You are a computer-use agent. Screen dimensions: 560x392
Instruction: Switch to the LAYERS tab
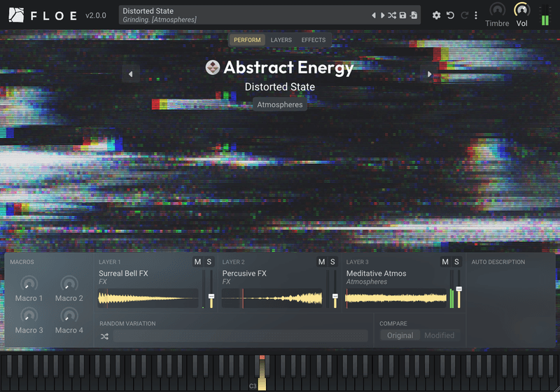coord(281,40)
